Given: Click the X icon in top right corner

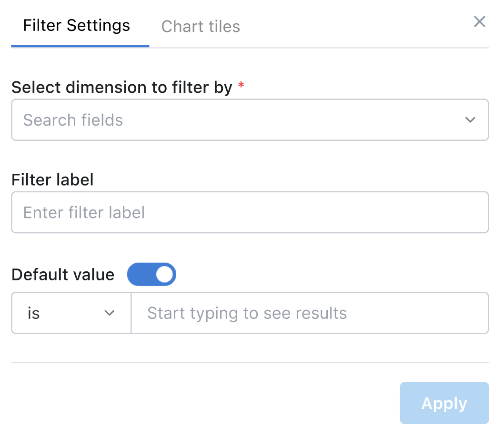Looking at the screenshot, I should coord(479,21).
